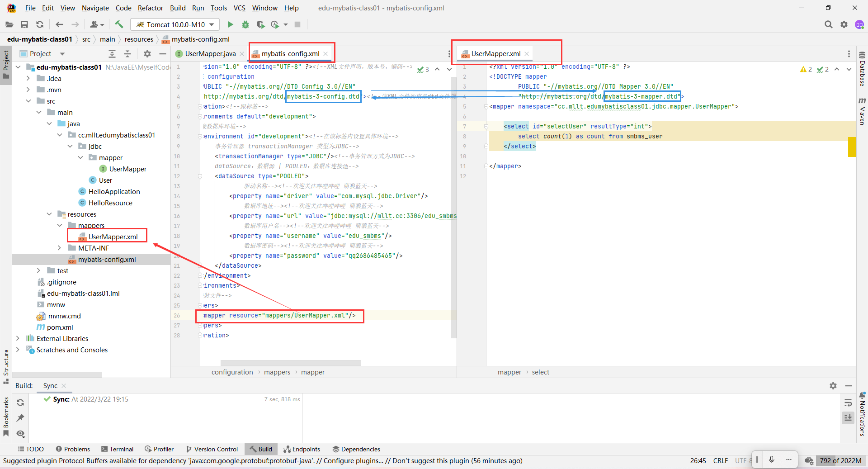Open the Version Control tool window
The image size is (868, 469).
212,449
